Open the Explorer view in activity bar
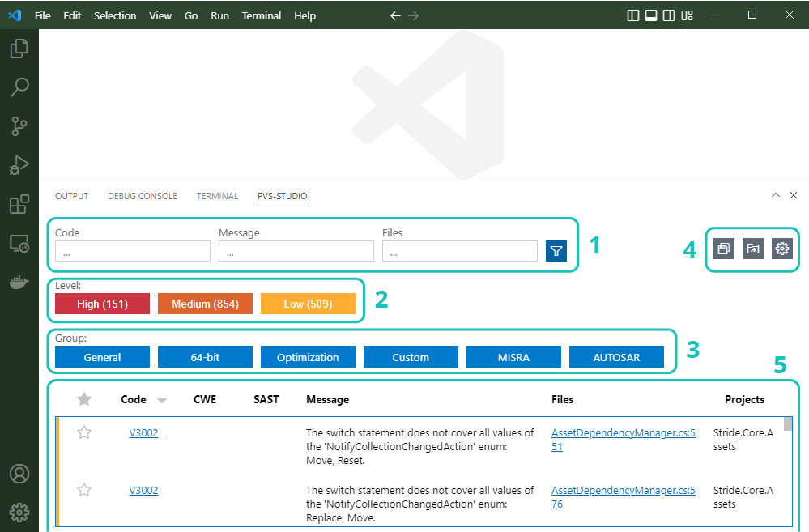This screenshot has width=809, height=532. [19, 49]
